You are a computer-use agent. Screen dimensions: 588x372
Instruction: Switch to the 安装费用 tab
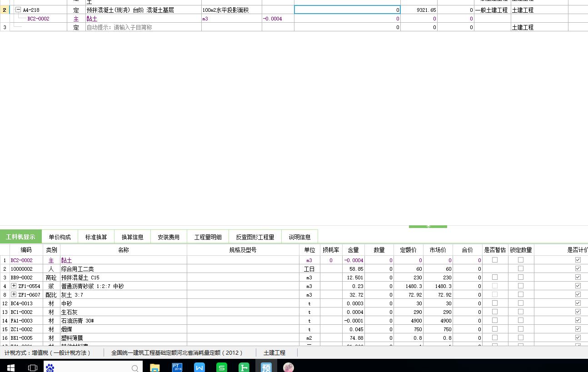pyautogui.click(x=169, y=237)
